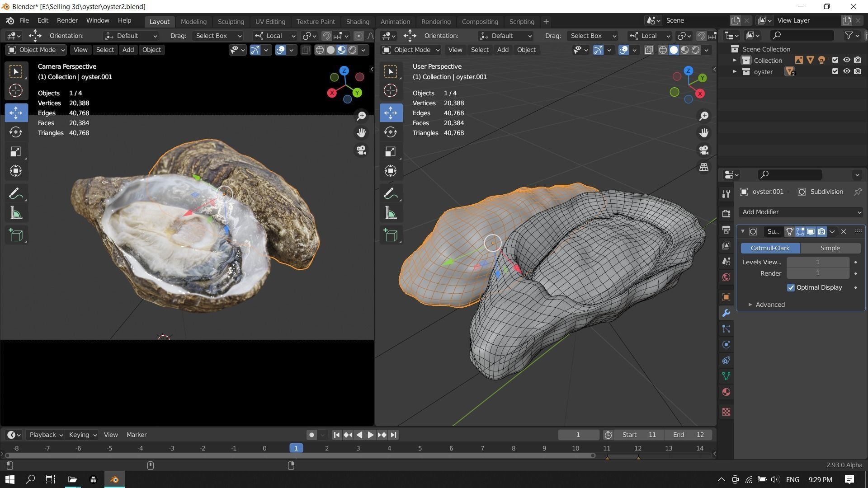This screenshot has height=488, width=868.
Task: Toggle modifier edit mode display
Action: [x=800, y=231]
